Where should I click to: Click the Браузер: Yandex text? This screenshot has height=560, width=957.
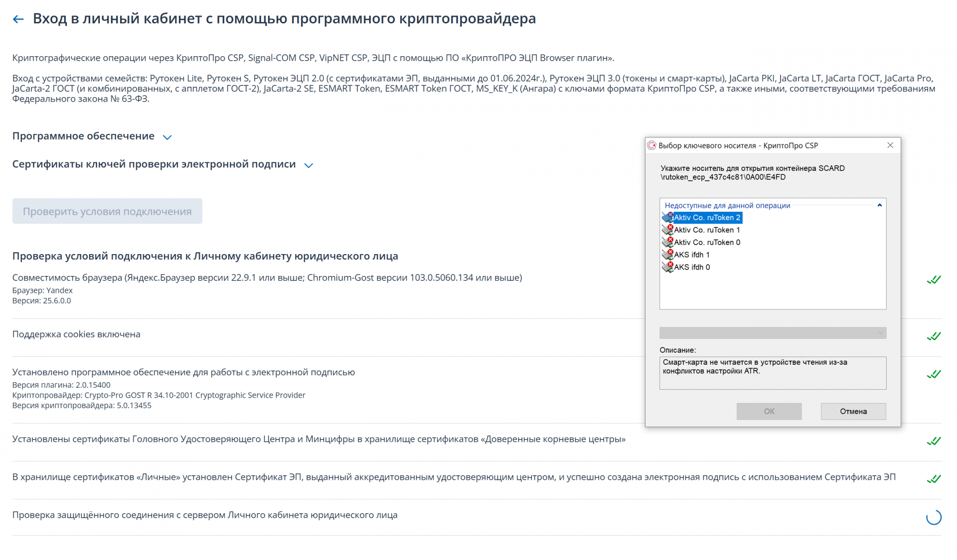(x=42, y=290)
